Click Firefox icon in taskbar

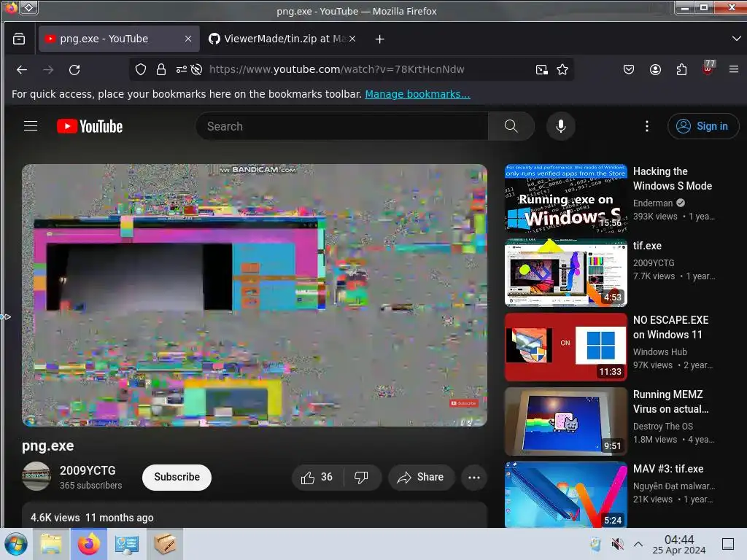(88, 544)
